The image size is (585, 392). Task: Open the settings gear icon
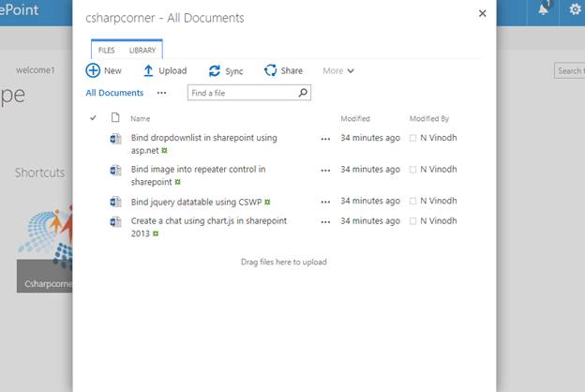point(575,9)
